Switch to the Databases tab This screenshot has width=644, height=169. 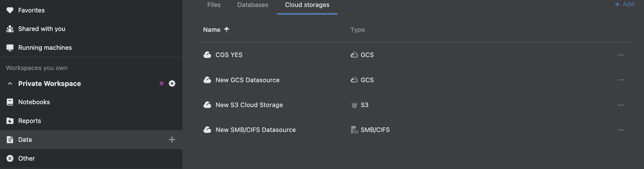(253, 5)
